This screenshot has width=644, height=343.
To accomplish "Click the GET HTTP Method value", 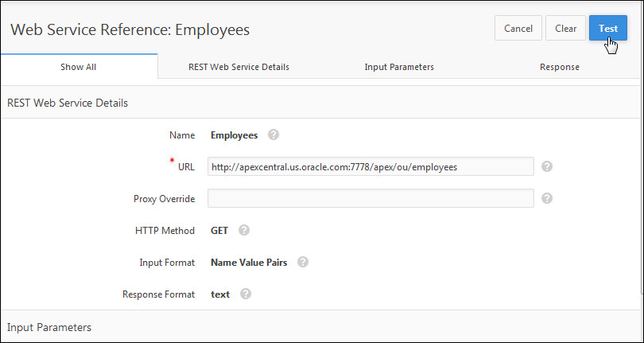I will 219,230.
